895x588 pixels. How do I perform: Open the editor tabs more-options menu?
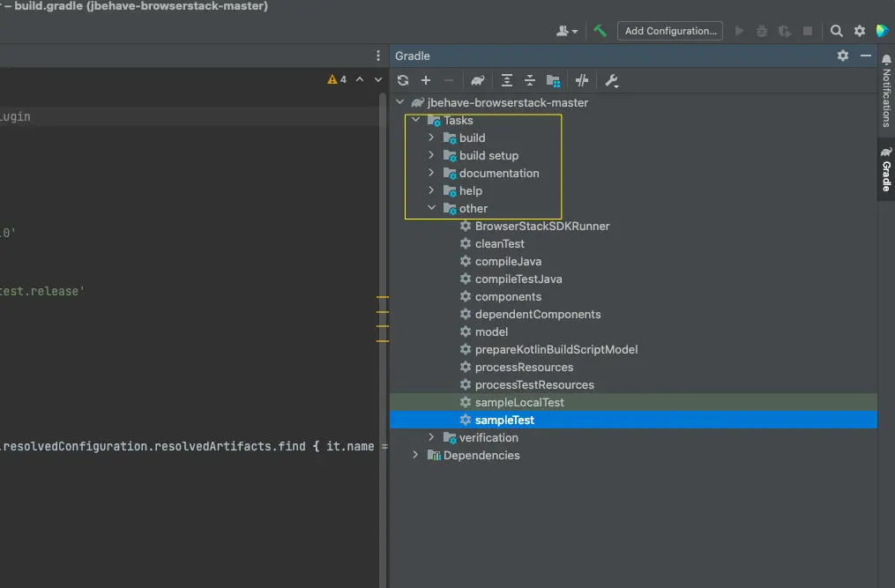[x=379, y=56]
